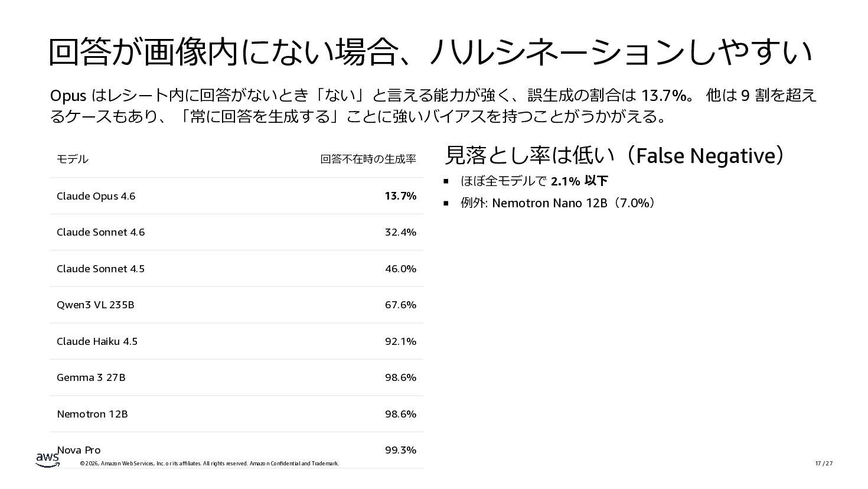868x489 pixels.
Task: Click the bold 13.7% table value
Action: pos(400,196)
